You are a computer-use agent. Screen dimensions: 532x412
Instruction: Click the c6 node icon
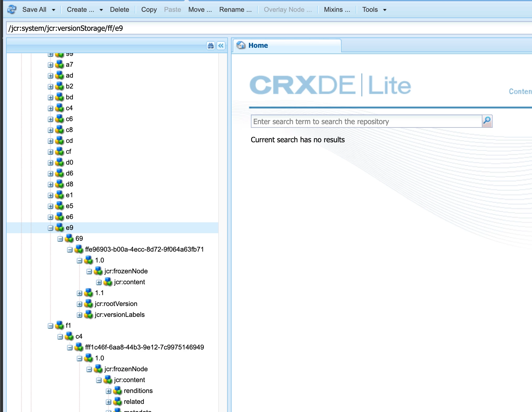[x=60, y=119]
